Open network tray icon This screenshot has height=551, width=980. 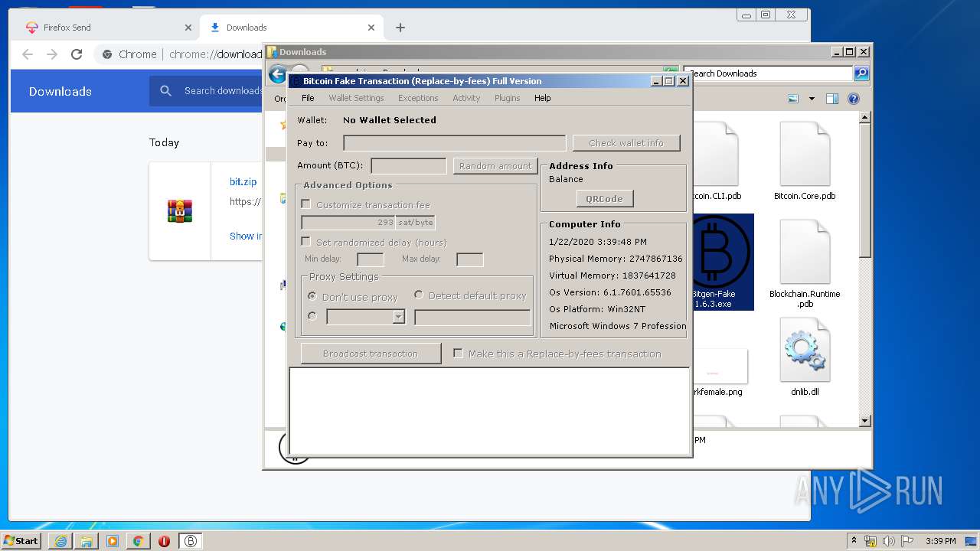[871, 541]
